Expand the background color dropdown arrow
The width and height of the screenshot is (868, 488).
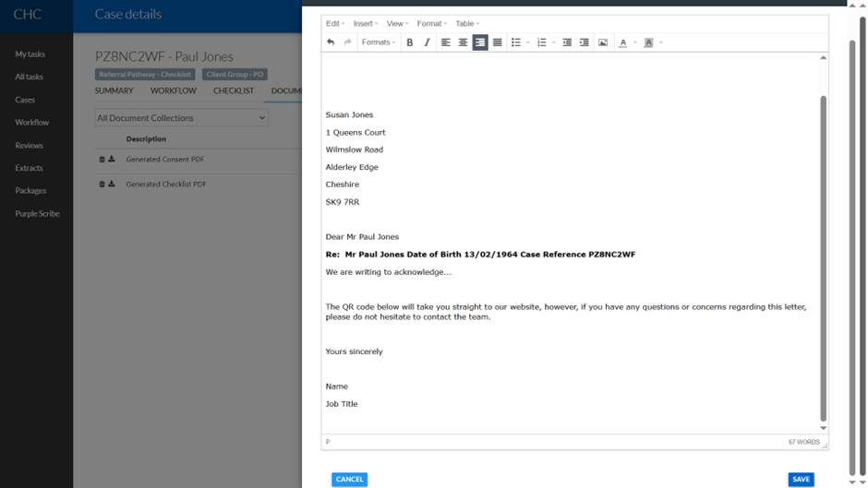(661, 42)
